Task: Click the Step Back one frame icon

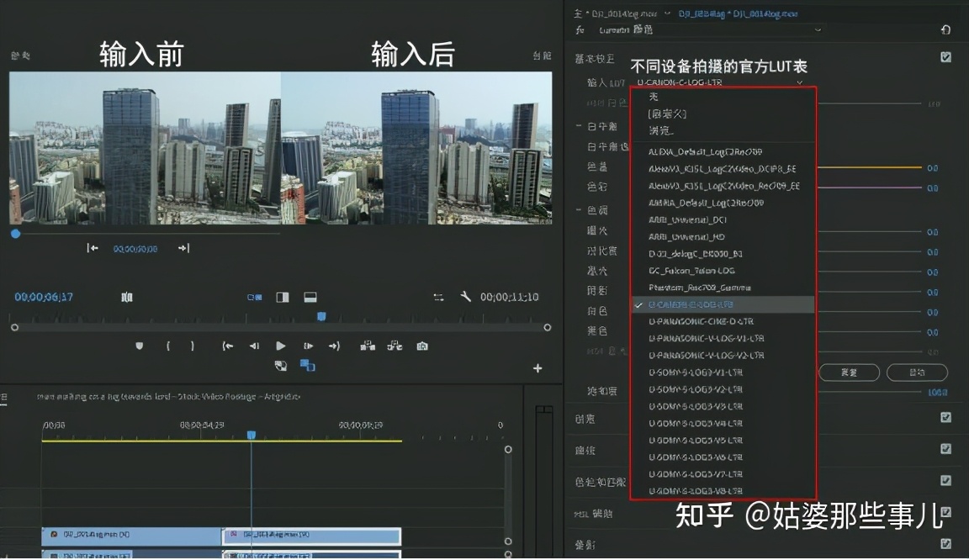Action: click(x=253, y=346)
